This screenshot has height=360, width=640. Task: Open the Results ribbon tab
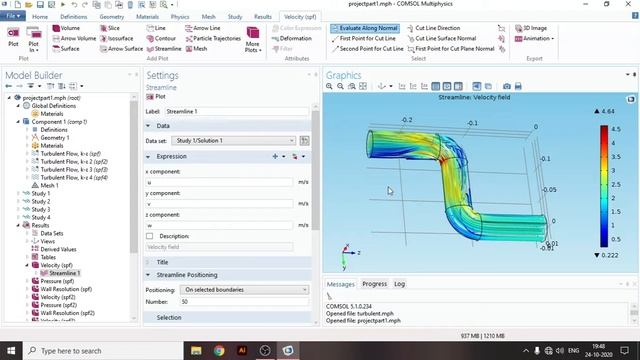pos(263,17)
